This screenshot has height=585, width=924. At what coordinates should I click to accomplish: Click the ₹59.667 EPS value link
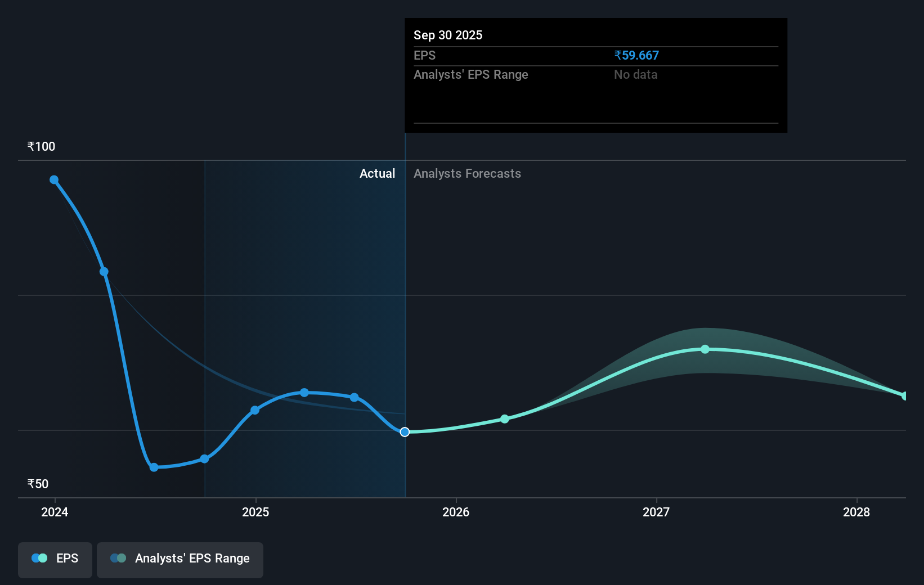636,55
